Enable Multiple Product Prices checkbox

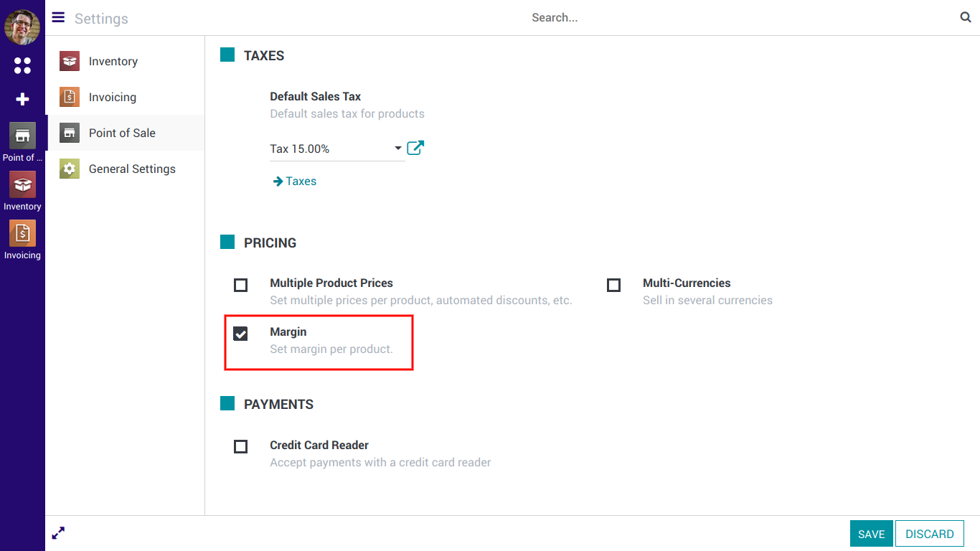(241, 286)
